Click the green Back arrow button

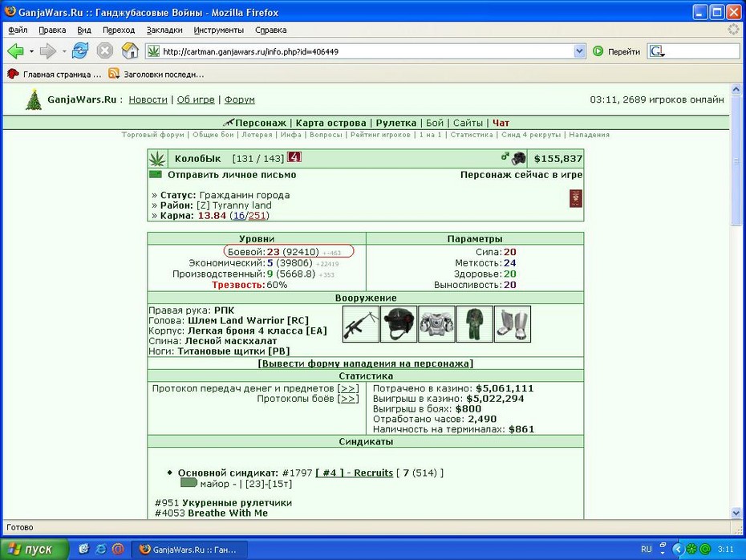pos(15,51)
